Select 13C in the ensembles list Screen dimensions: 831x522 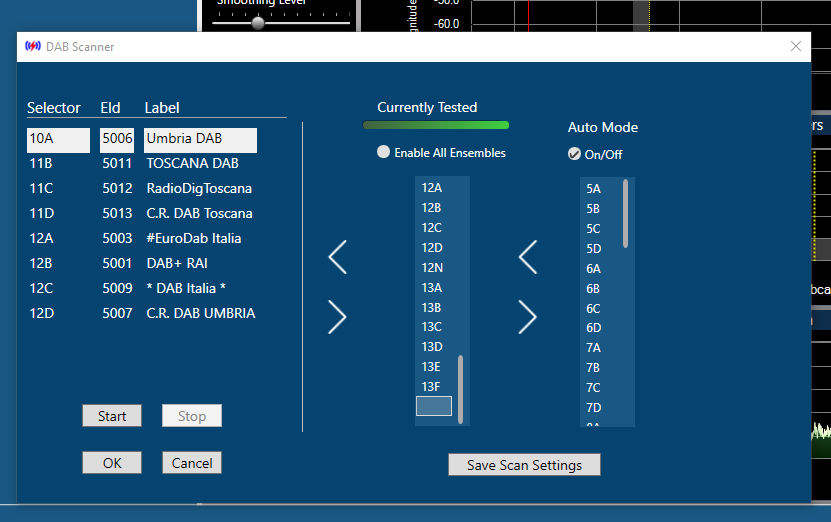pos(431,326)
